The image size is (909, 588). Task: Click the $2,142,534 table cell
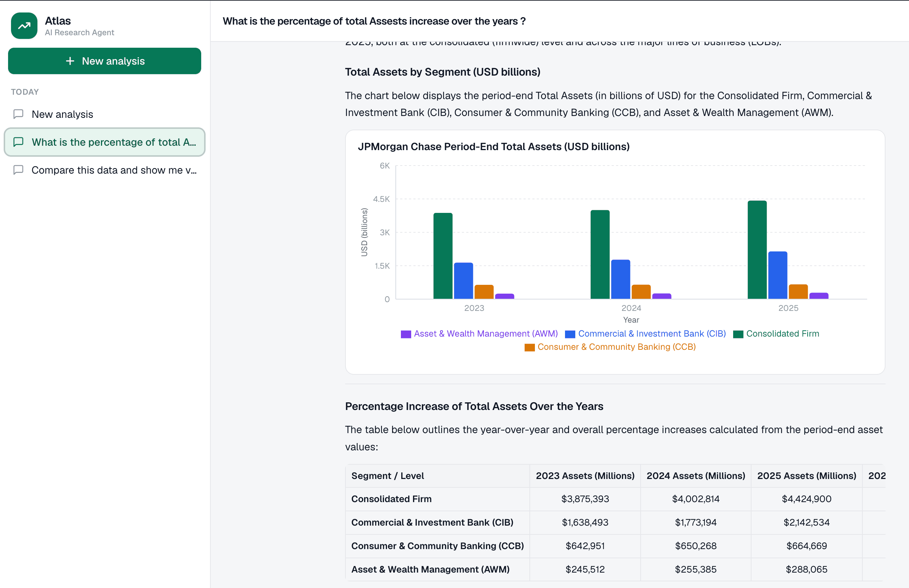point(807,522)
